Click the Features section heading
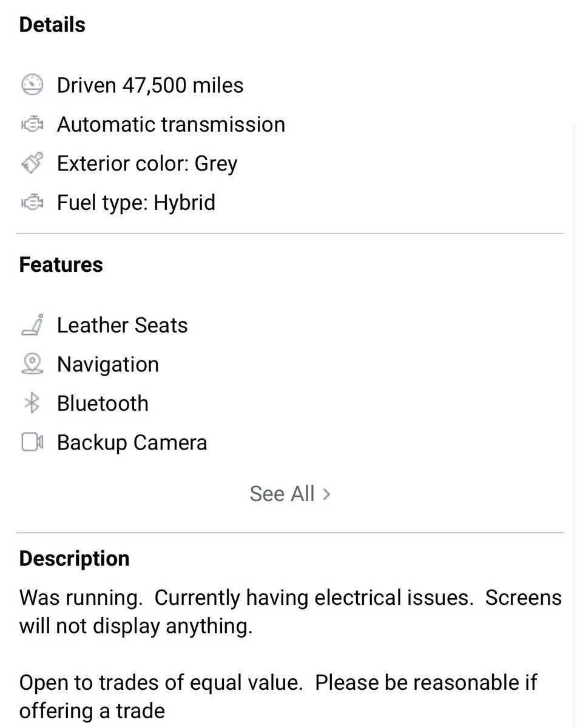 (x=61, y=265)
